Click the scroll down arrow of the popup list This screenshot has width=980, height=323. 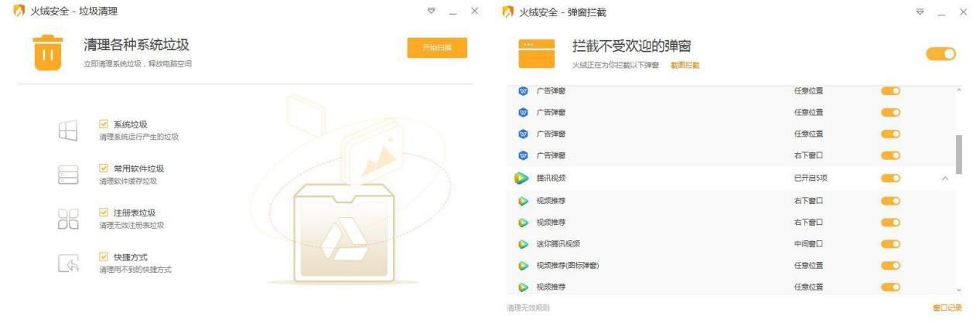[960, 290]
